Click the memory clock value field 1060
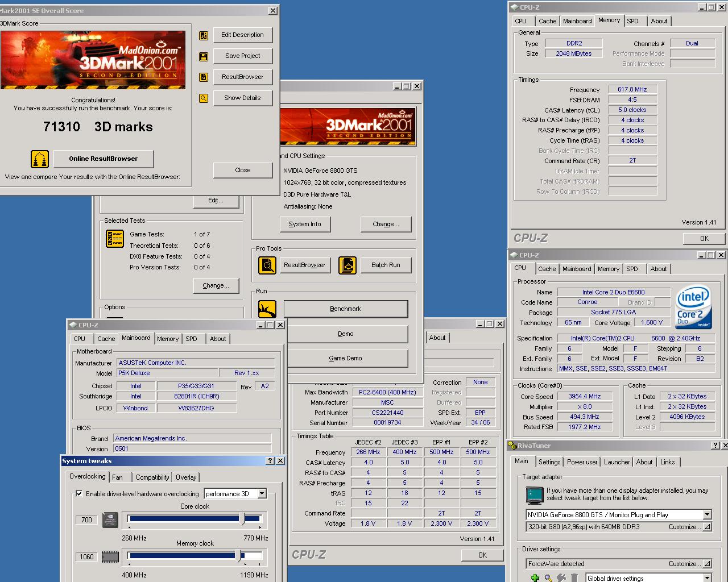728x582 pixels. (x=86, y=556)
